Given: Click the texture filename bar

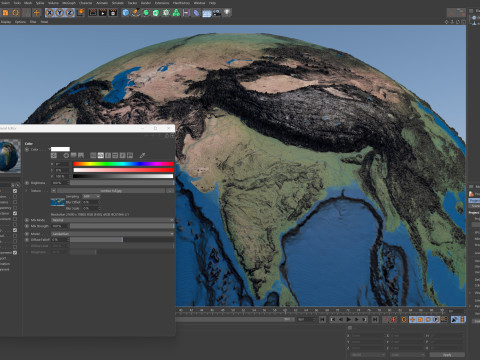Looking at the screenshot, I should pos(111,191).
